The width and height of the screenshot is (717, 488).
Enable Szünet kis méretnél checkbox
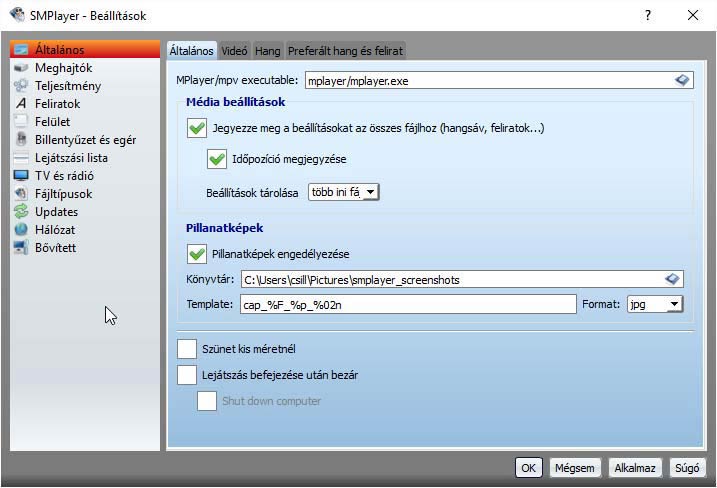click(187, 349)
